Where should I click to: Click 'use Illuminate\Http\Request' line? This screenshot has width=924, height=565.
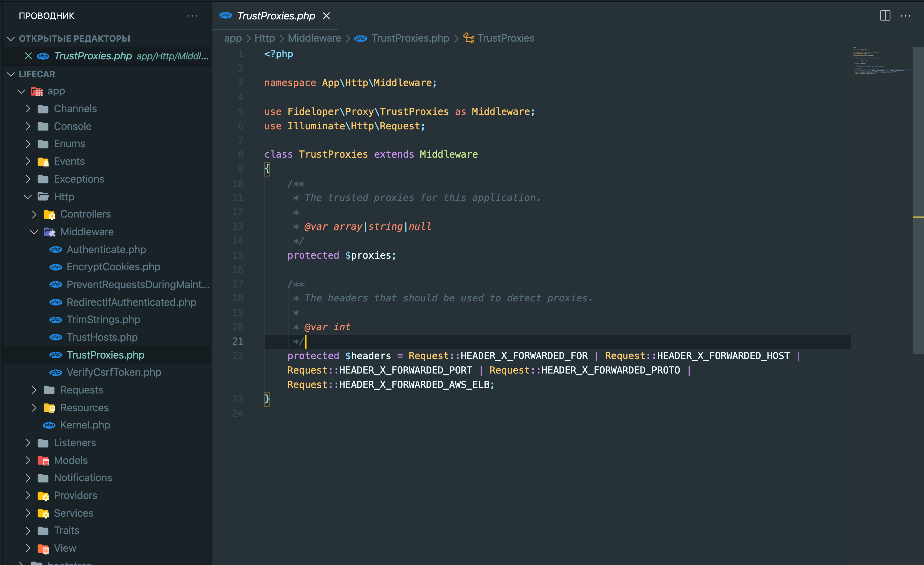[x=345, y=126]
